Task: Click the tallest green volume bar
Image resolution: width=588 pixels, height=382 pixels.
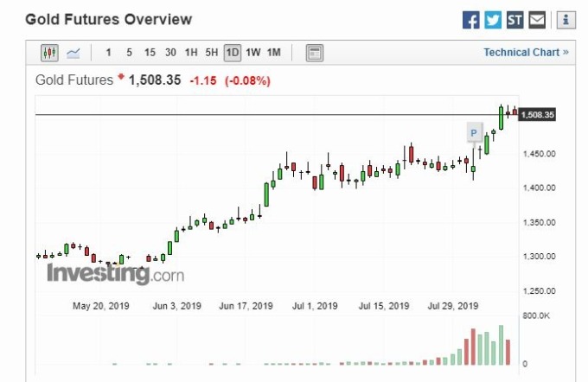Action: [x=501, y=345]
